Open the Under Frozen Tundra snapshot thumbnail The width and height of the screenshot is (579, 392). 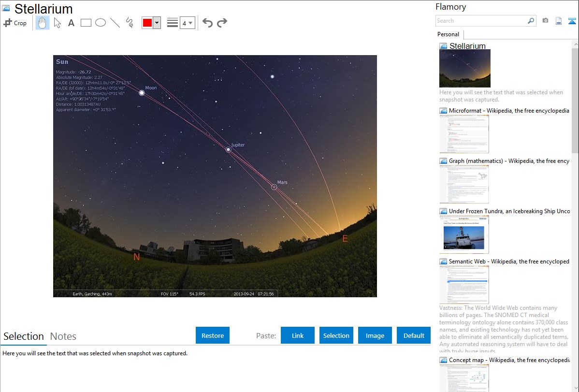(464, 234)
